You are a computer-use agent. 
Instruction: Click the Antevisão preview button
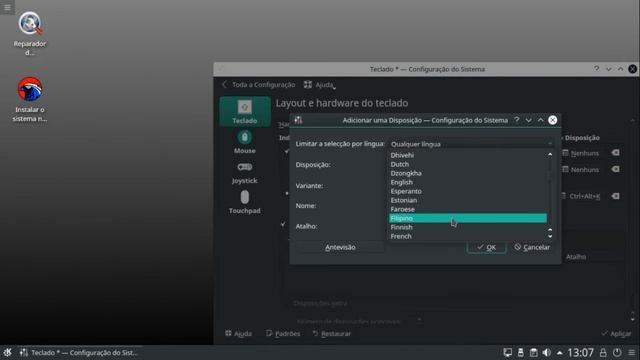340,247
